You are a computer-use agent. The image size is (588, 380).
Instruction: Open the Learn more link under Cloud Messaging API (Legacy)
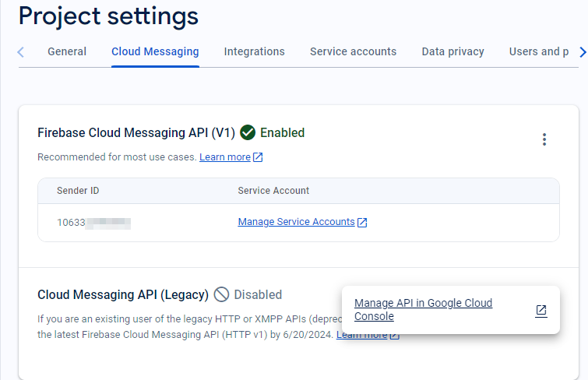362,335
